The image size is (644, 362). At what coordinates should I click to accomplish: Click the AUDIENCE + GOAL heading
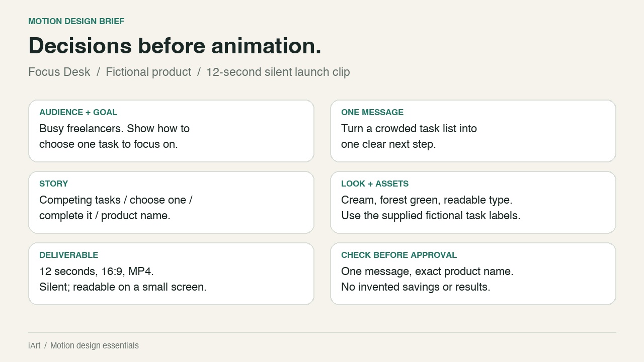pyautogui.click(x=78, y=112)
